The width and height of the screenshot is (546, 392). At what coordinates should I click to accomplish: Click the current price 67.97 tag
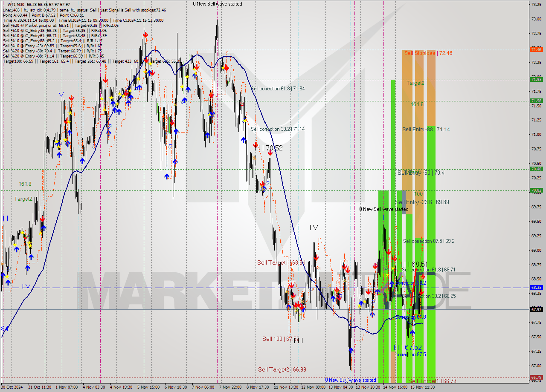[536, 309]
